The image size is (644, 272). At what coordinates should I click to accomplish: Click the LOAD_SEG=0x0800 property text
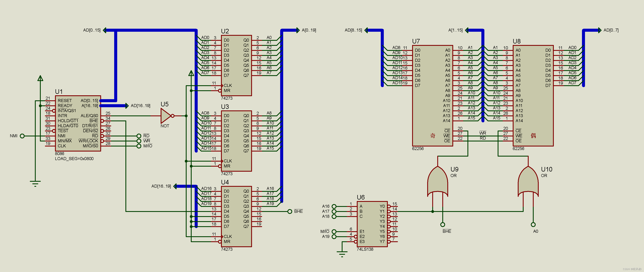click(74, 159)
